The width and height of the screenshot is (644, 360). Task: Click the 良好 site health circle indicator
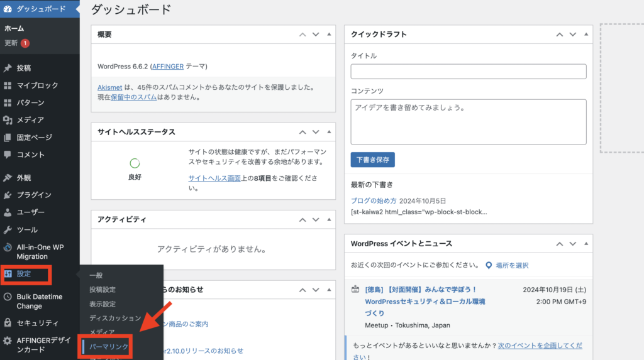click(x=135, y=163)
